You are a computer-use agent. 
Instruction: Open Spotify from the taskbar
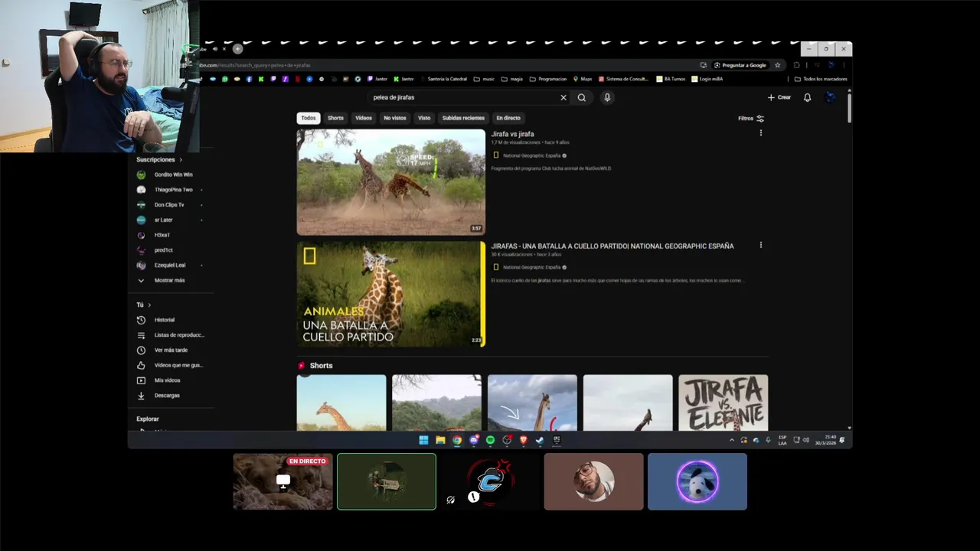[x=490, y=440]
